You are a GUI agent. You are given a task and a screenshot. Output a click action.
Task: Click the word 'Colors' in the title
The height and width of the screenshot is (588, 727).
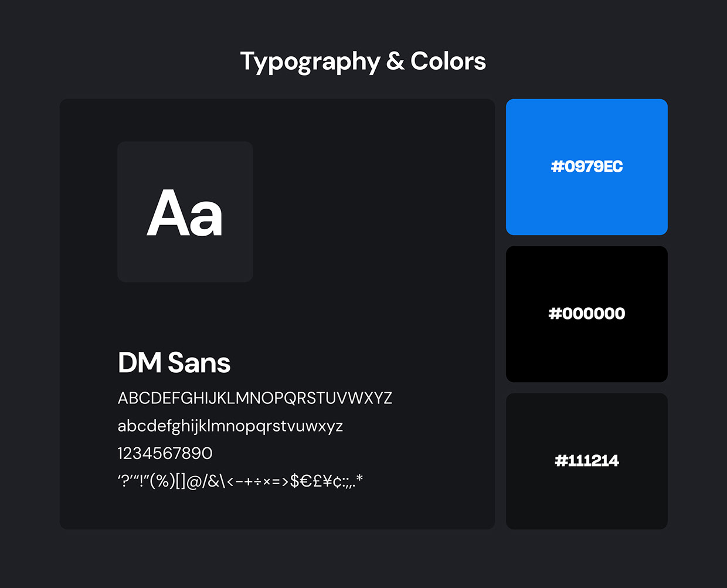click(x=448, y=61)
